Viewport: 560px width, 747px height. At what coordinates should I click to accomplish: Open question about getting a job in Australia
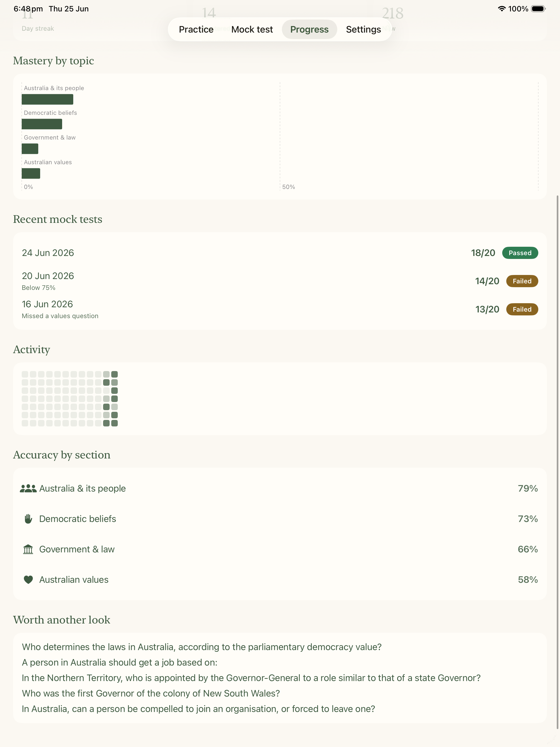119,662
